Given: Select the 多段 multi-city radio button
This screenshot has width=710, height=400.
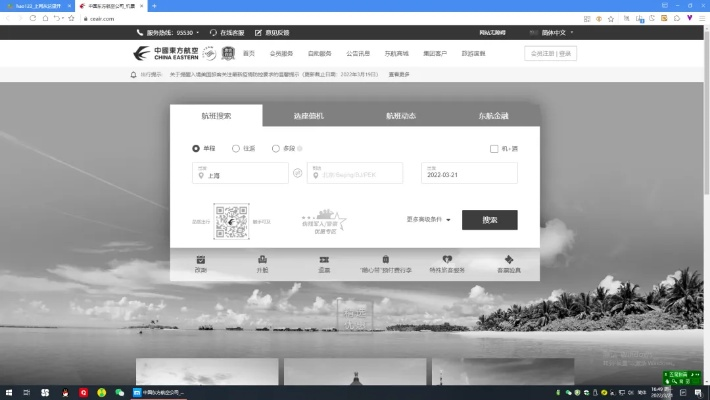Looking at the screenshot, I should [x=276, y=149].
